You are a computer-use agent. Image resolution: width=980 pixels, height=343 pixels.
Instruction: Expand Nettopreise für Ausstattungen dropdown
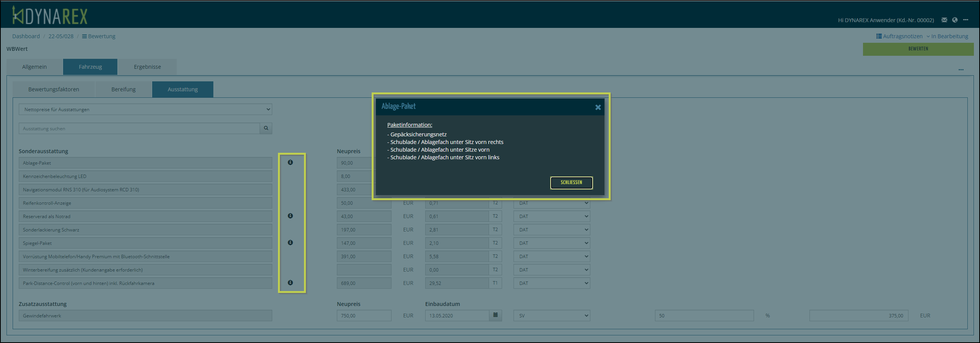point(145,110)
